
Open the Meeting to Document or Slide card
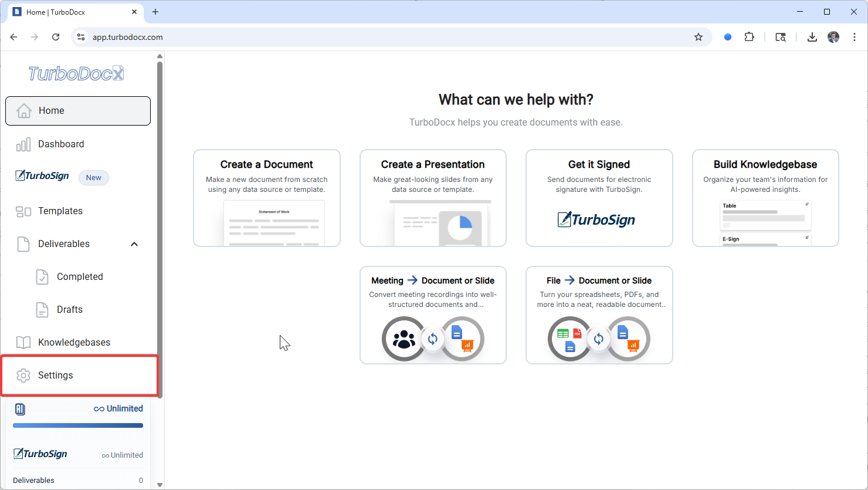[433, 315]
